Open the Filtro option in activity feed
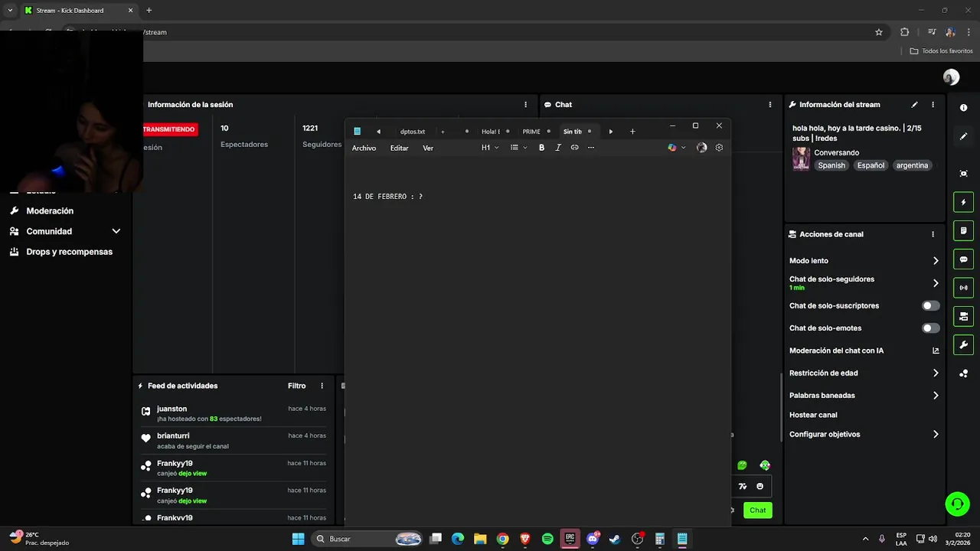980x551 pixels. tap(296, 386)
